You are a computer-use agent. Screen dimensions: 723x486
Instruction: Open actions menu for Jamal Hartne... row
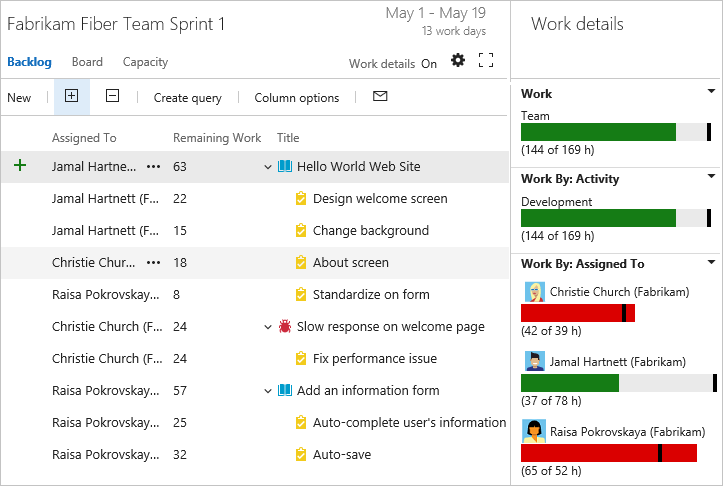coord(153,166)
